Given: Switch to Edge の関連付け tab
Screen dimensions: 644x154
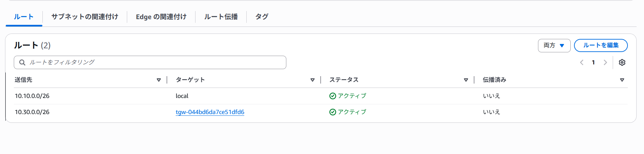Looking at the screenshot, I should 161,17.
